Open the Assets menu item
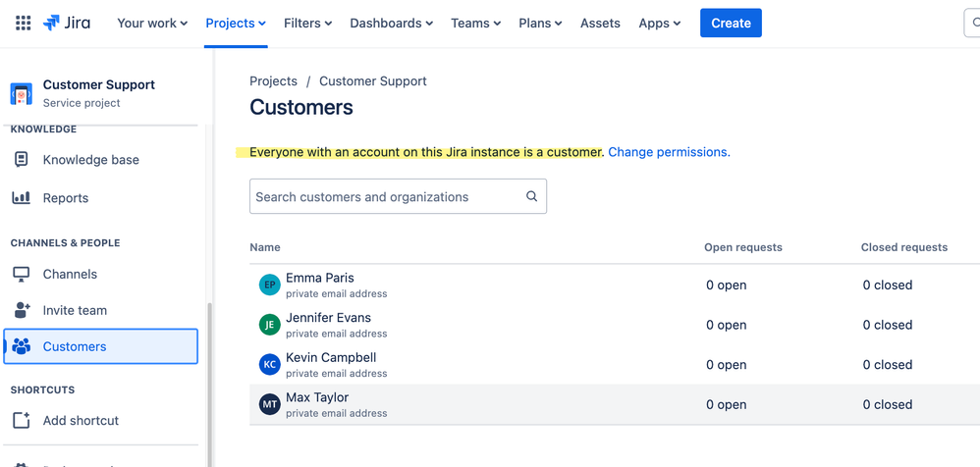The height and width of the screenshot is (467, 980). 600,23
